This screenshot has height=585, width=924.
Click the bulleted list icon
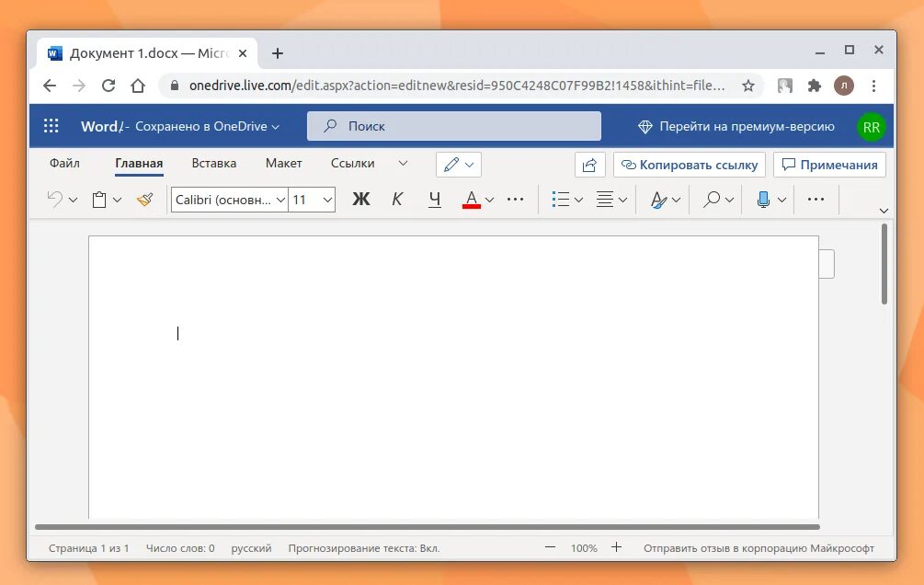pos(561,200)
